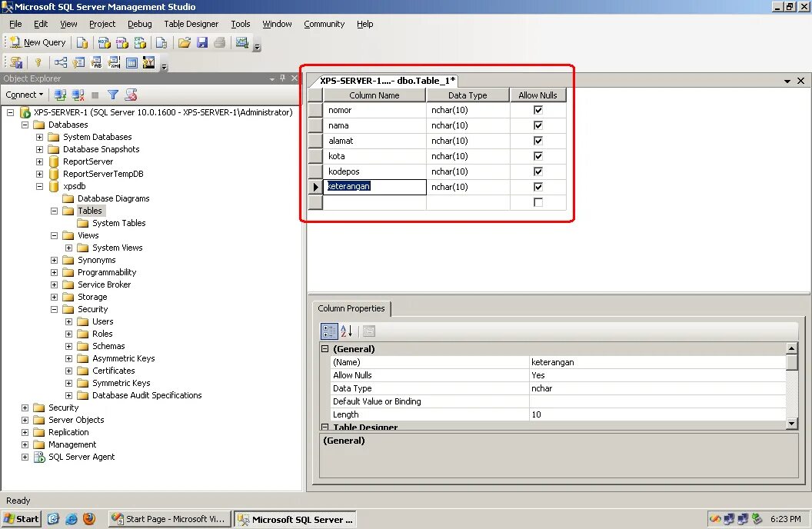This screenshot has width=812, height=529.
Task: Open the Fulltext Index icon labeled AB
Action: (96, 62)
